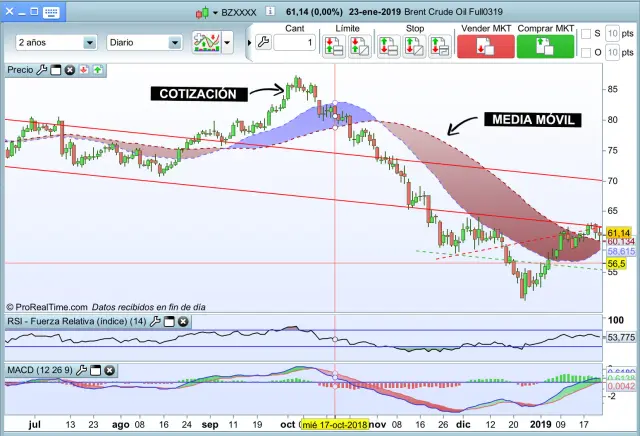The height and width of the screenshot is (436, 640).
Task: Click the Cant quantity input field
Action: (295, 43)
